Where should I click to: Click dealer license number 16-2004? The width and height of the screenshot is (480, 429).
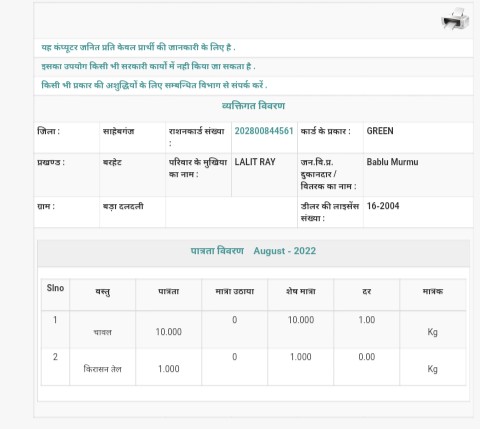383,206
